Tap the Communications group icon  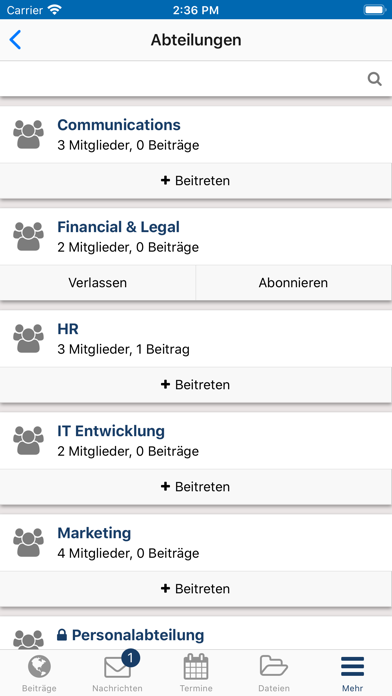(x=28, y=134)
